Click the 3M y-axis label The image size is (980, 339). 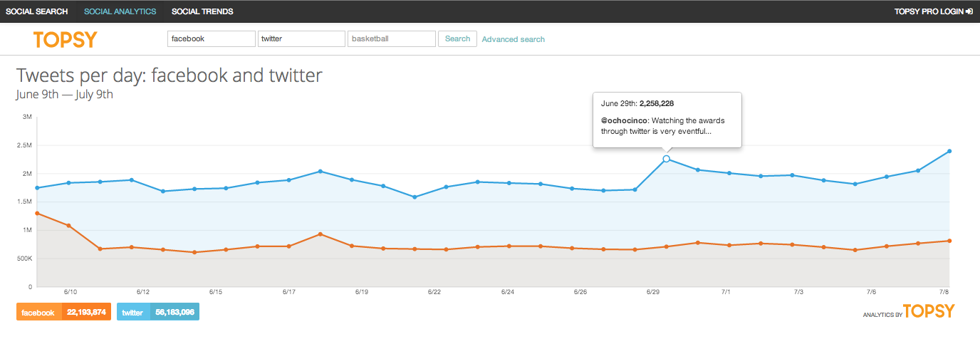coord(28,117)
